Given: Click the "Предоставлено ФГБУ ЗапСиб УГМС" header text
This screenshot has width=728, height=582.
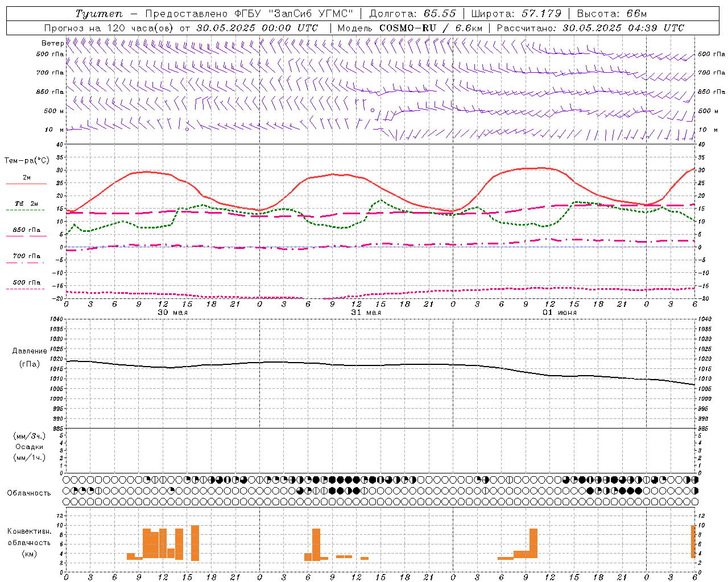Looking at the screenshot, I should (x=249, y=14).
